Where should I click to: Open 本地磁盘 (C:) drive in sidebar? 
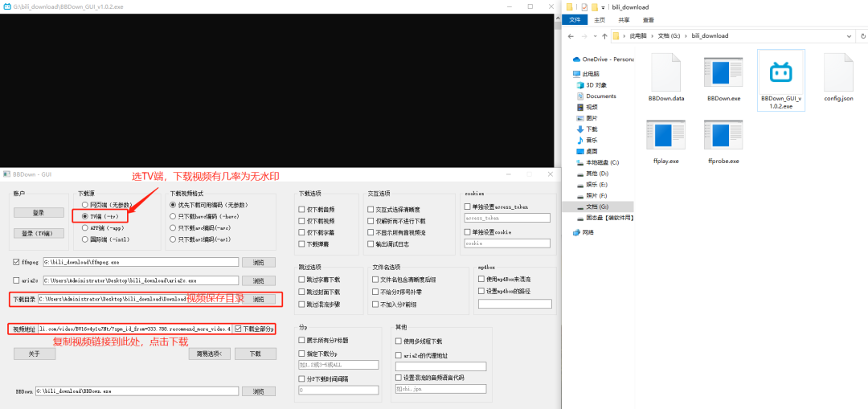pyautogui.click(x=598, y=162)
